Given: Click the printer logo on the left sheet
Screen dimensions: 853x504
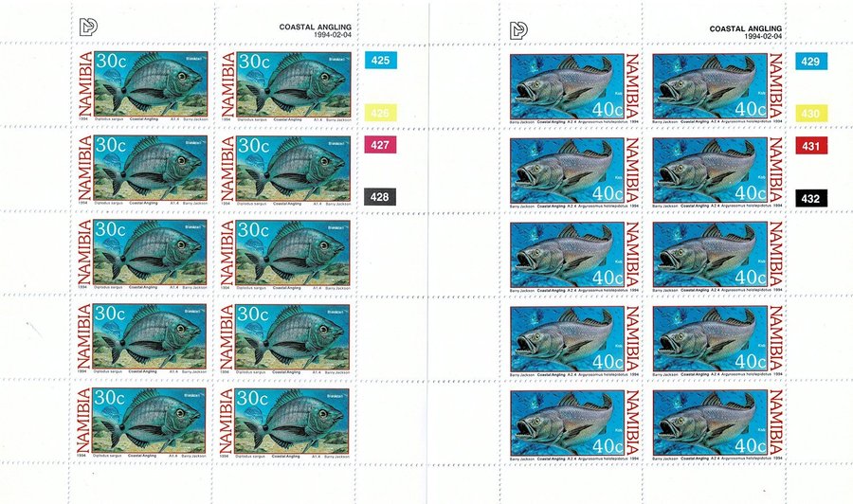Looking at the screenshot, I should (88, 27).
